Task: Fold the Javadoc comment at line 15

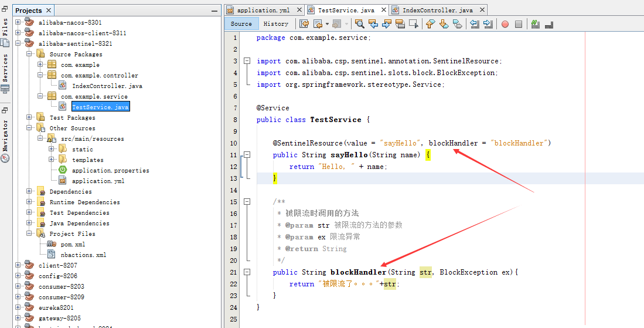Action: click(x=247, y=202)
